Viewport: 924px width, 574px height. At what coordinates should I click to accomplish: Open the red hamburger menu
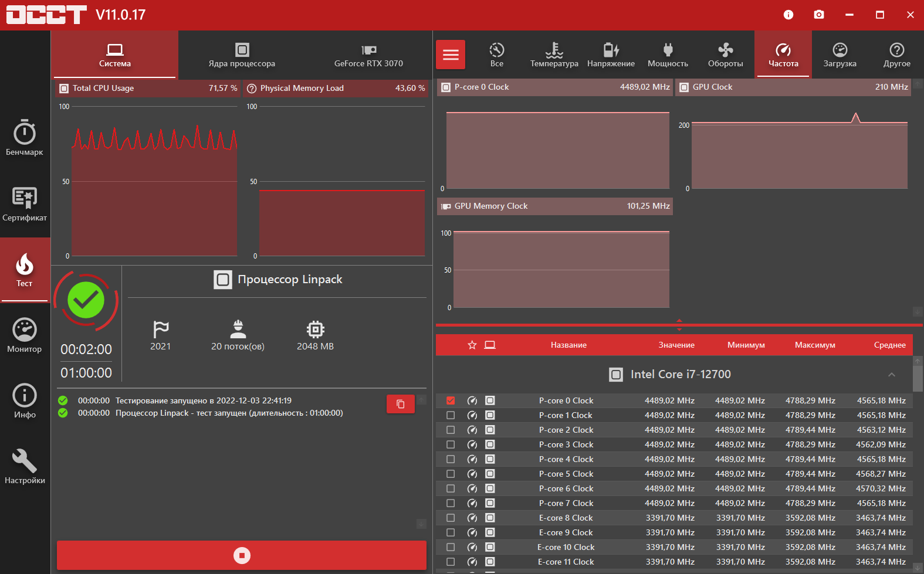click(451, 55)
